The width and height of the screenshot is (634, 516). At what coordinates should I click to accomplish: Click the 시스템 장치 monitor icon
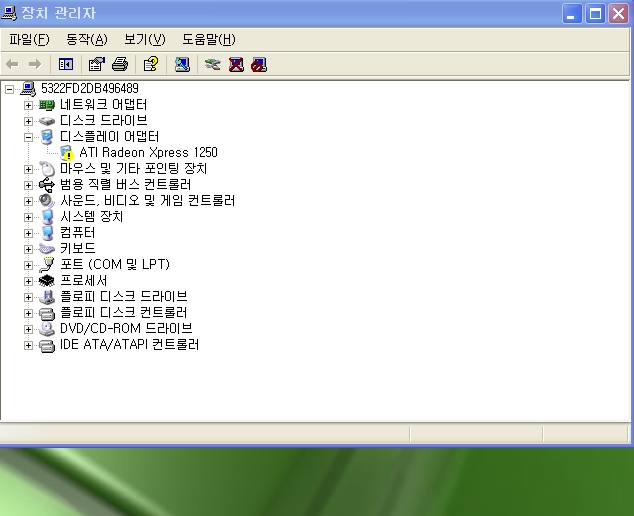(x=47, y=217)
